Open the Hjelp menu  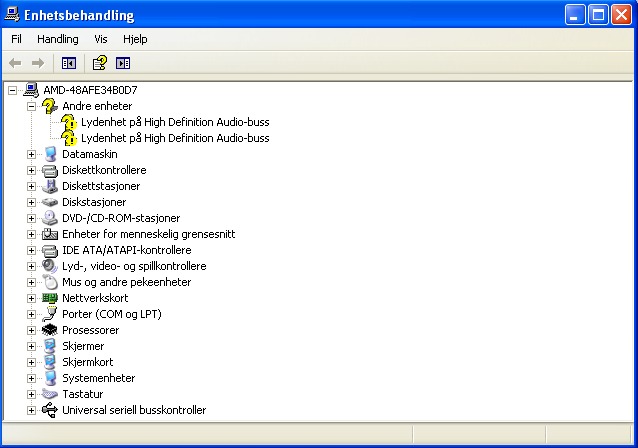tap(135, 39)
